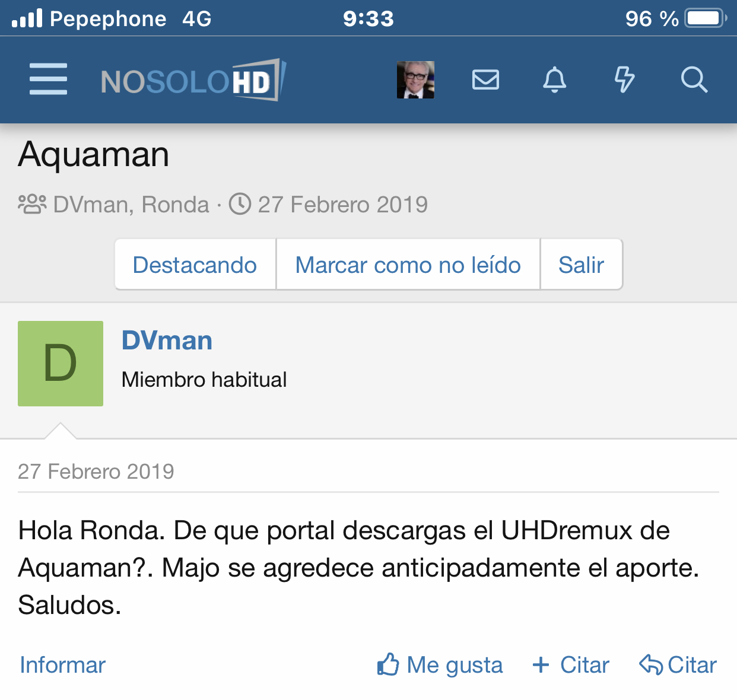Open the hamburger navigation menu
The image size is (737, 700).
pyautogui.click(x=48, y=79)
